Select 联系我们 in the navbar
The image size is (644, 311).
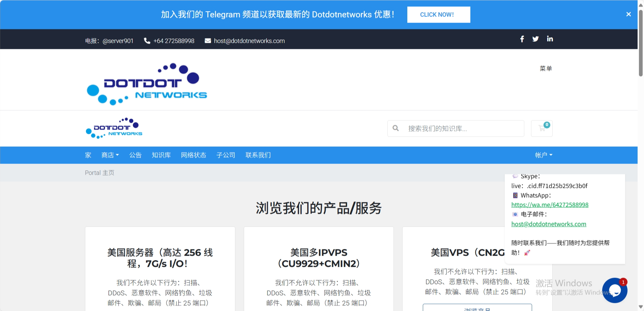point(258,155)
